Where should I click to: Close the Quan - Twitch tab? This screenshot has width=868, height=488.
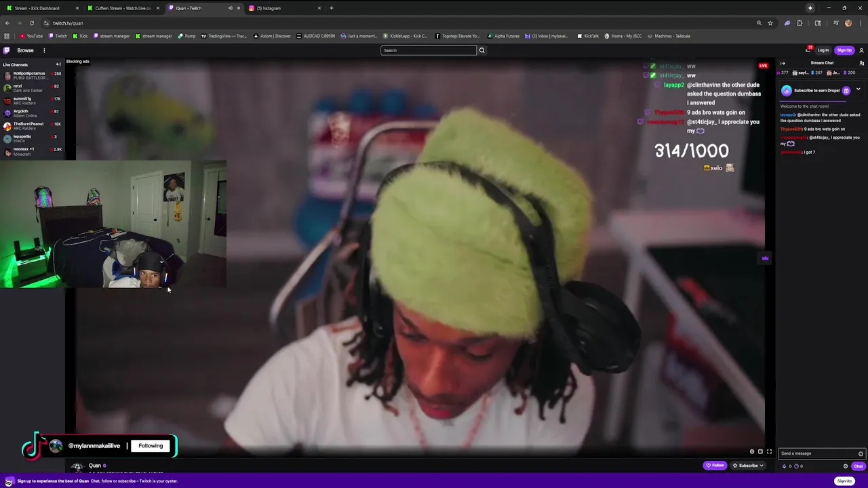pos(239,8)
